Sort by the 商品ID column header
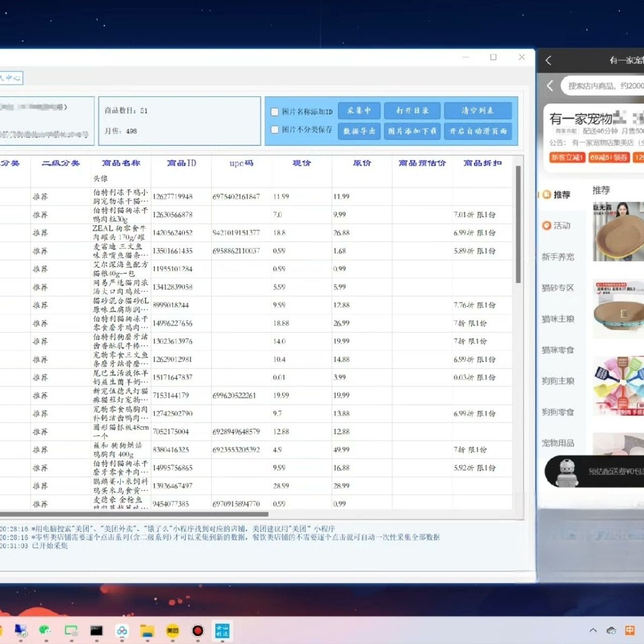 [x=181, y=163]
